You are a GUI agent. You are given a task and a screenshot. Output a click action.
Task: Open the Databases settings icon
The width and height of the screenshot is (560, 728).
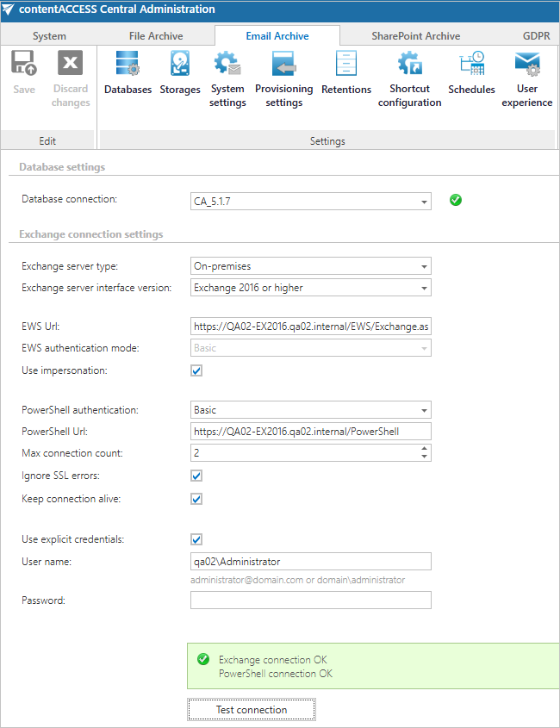[128, 63]
